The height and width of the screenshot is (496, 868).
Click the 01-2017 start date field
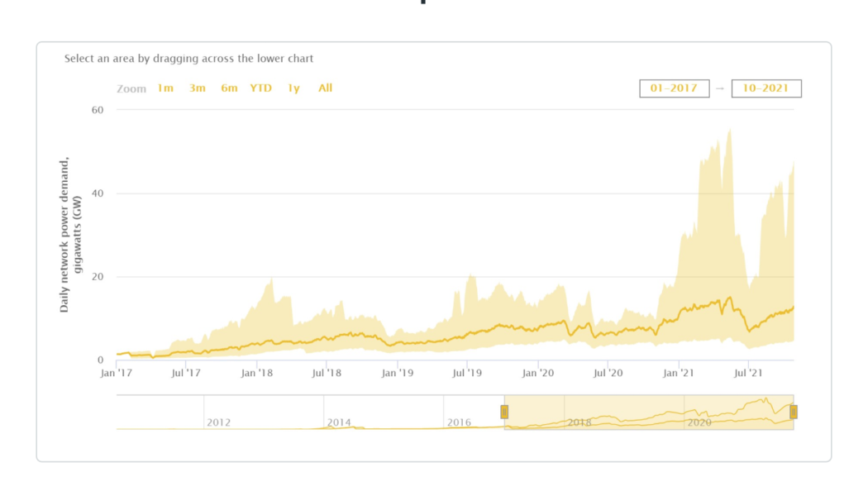673,88
